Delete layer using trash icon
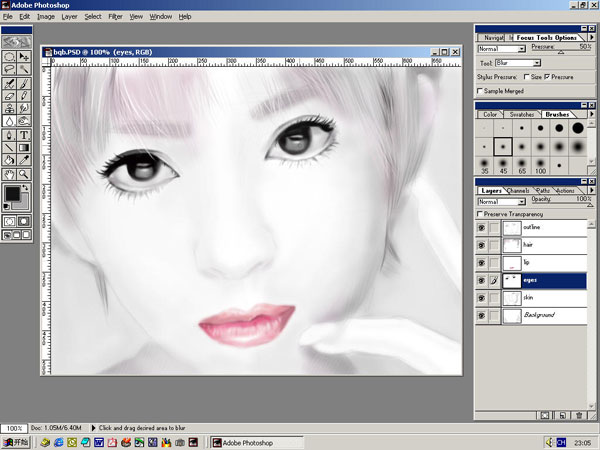The width and height of the screenshot is (600, 450). 579,415
